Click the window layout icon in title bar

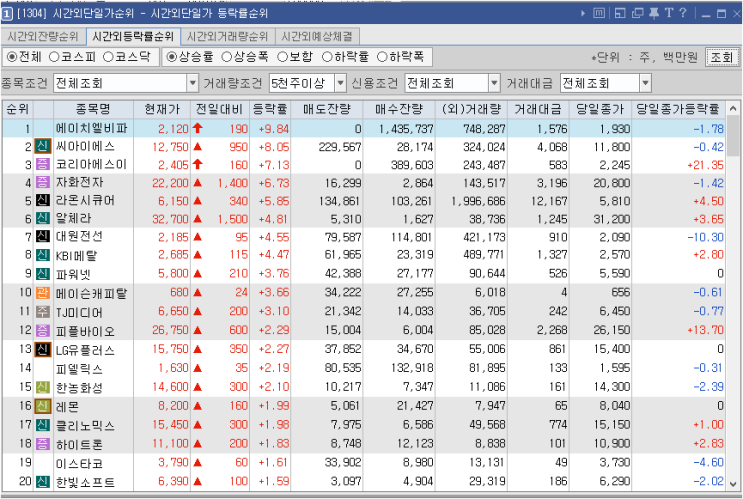tap(620, 13)
